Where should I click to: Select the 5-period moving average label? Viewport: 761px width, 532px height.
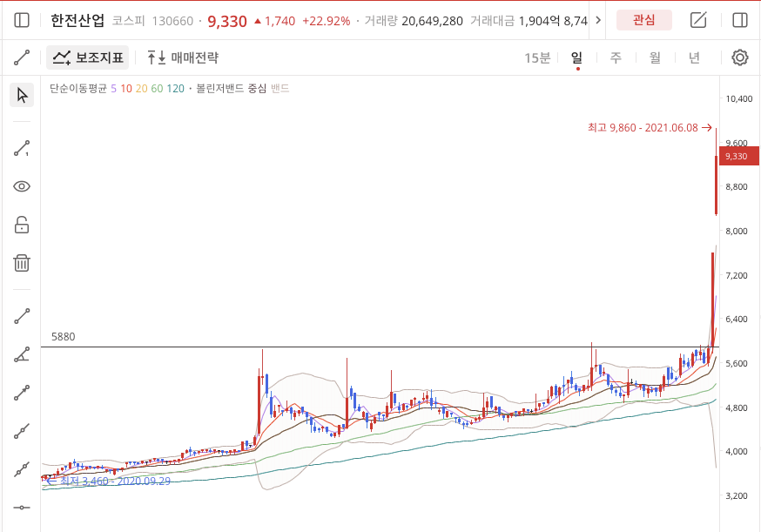[x=113, y=88]
